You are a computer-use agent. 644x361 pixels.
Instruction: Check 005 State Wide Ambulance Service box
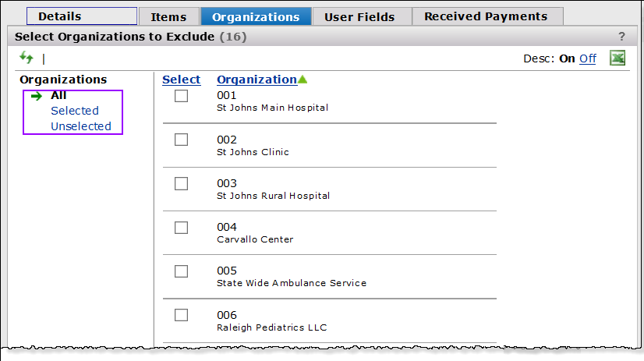pos(182,271)
